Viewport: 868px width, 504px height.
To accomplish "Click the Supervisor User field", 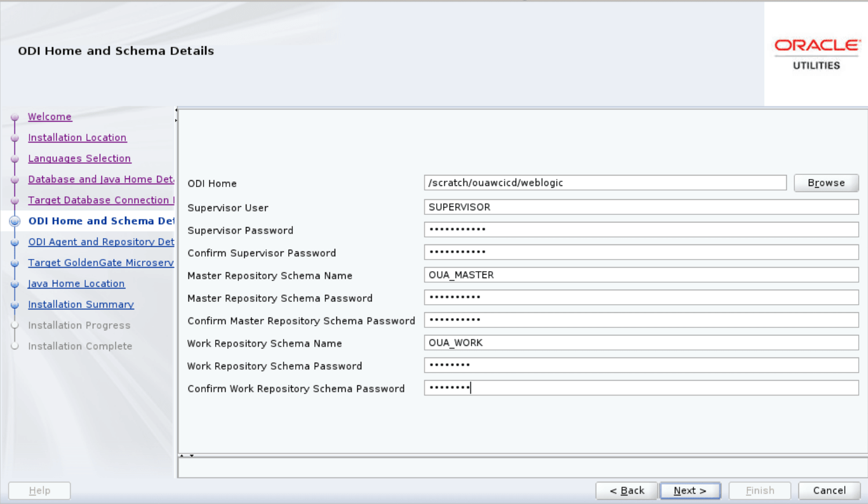I will pyautogui.click(x=641, y=207).
